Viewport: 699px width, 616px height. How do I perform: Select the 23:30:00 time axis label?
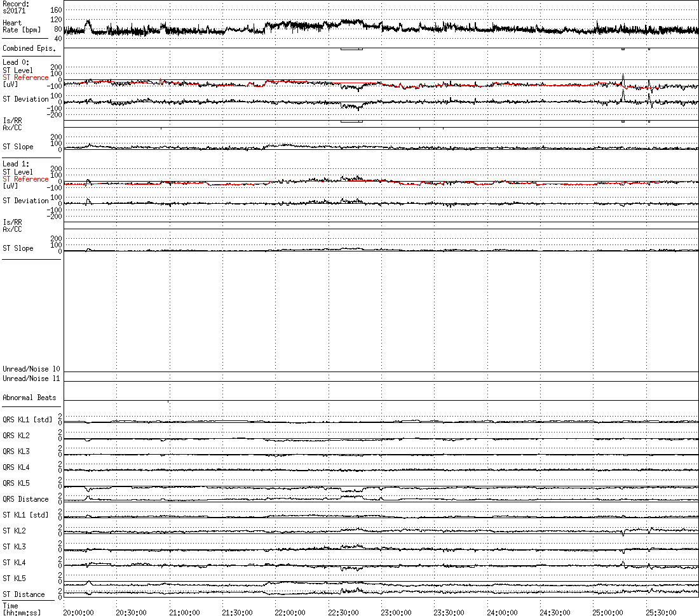click(451, 612)
